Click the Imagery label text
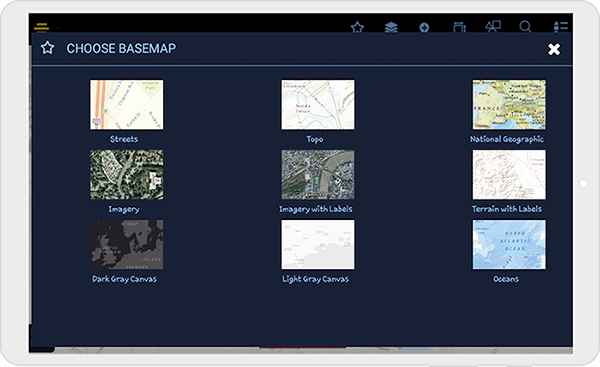The height and width of the screenshot is (367, 600). tap(124, 209)
